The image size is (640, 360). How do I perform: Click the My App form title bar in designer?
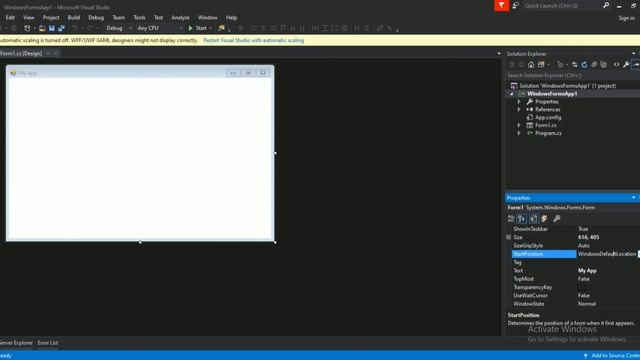pyautogui.click(x=140, y=73)
